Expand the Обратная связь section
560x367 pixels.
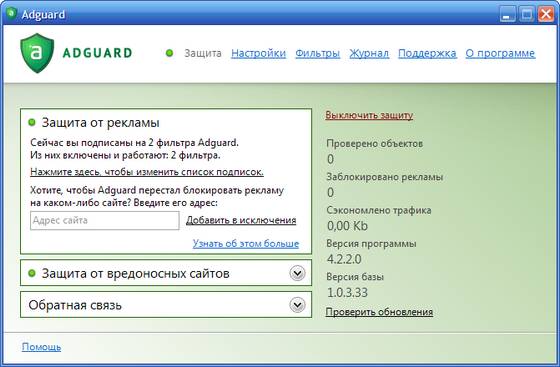click(297, 305)
